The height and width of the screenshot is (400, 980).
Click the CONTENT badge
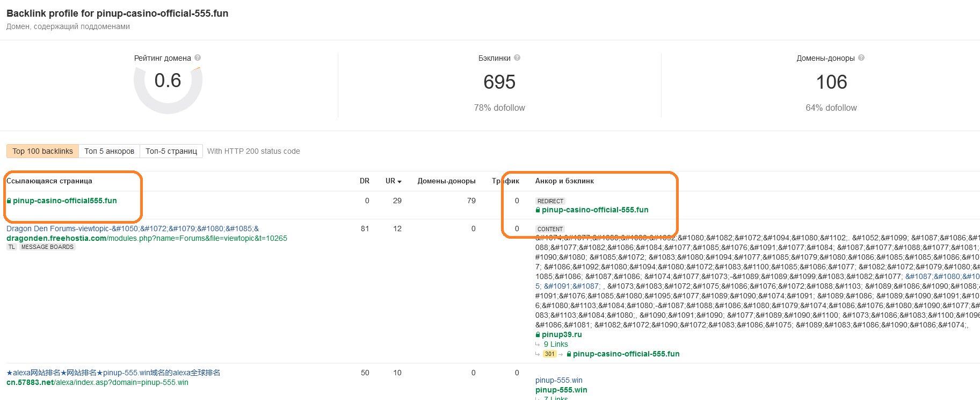(x=550, y=229)
